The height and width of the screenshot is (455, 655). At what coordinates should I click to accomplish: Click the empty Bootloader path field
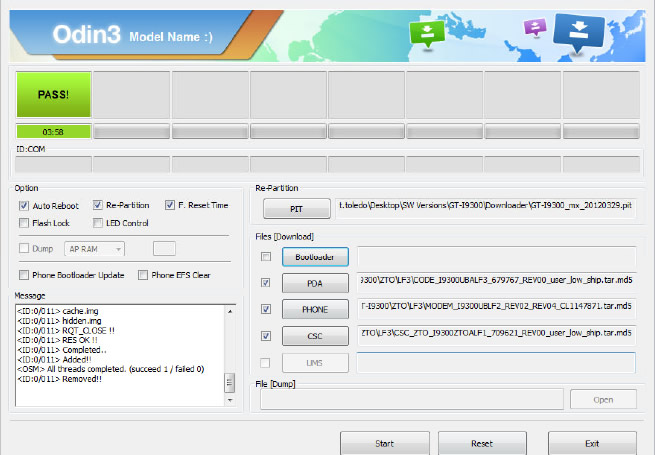497,257
